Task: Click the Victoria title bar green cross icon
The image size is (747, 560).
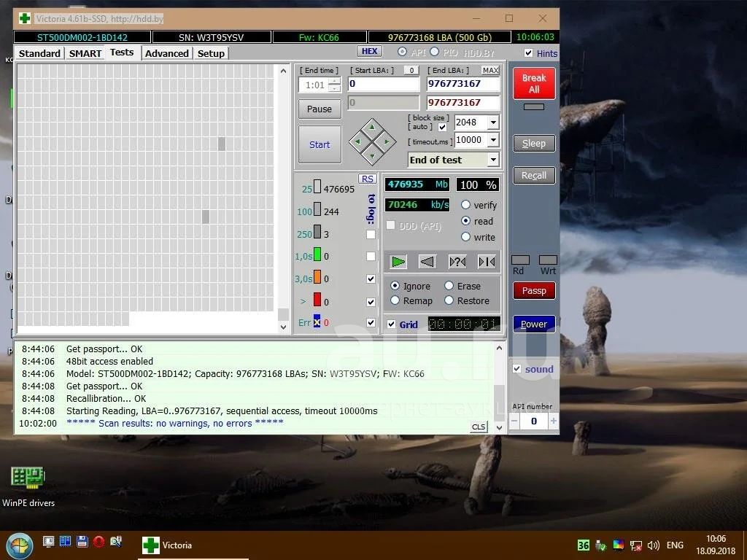Action: 25,18
